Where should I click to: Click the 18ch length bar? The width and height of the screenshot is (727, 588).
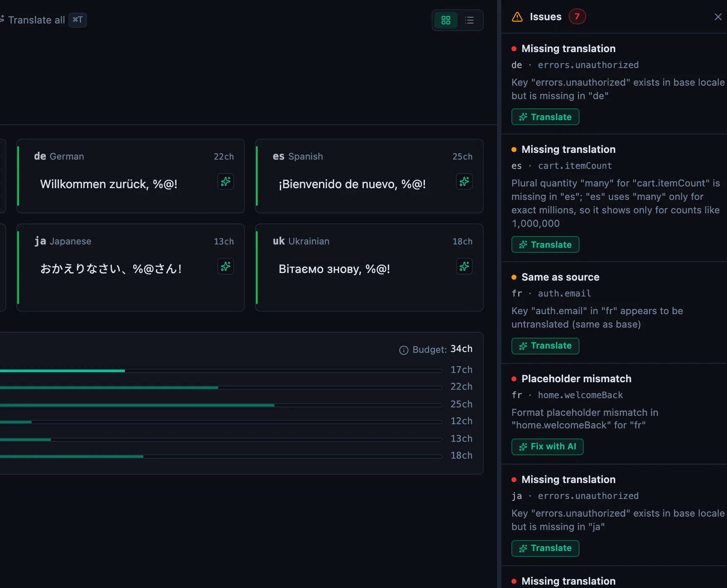(221, 457)
